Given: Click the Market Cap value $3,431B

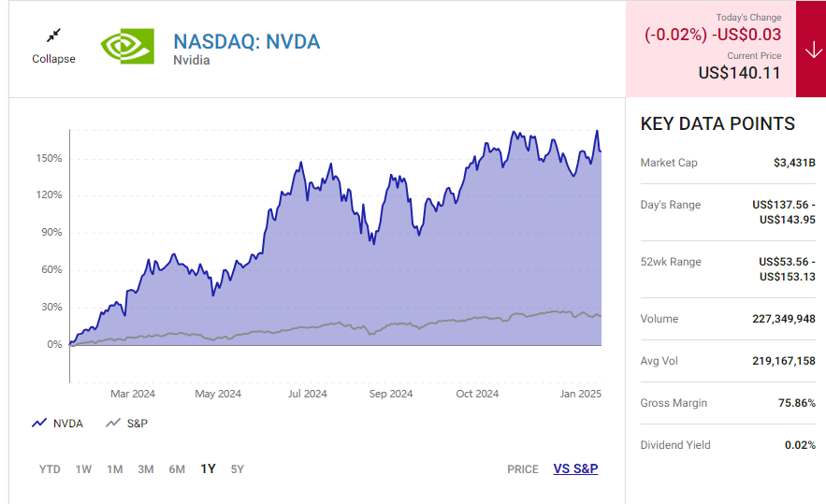Looking at the screenshot, I should coord(794,163).
